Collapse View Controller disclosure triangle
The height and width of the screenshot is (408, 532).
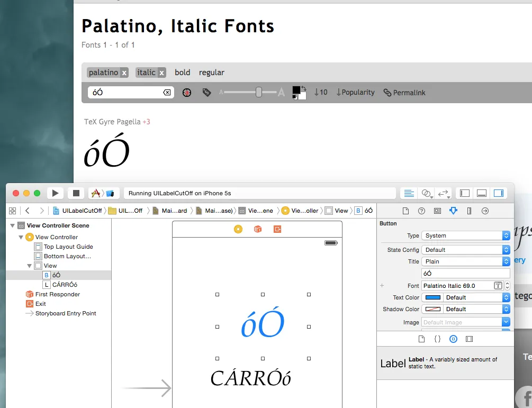coord(21,237)
